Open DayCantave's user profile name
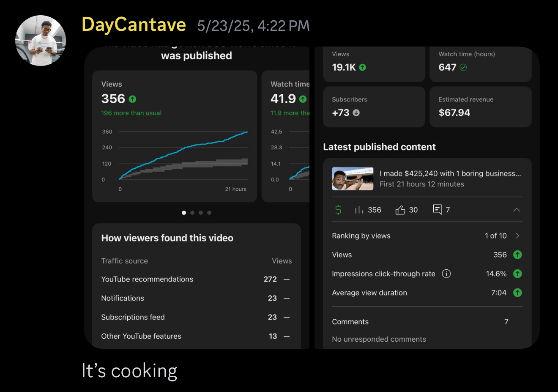 tap(134, 25)
